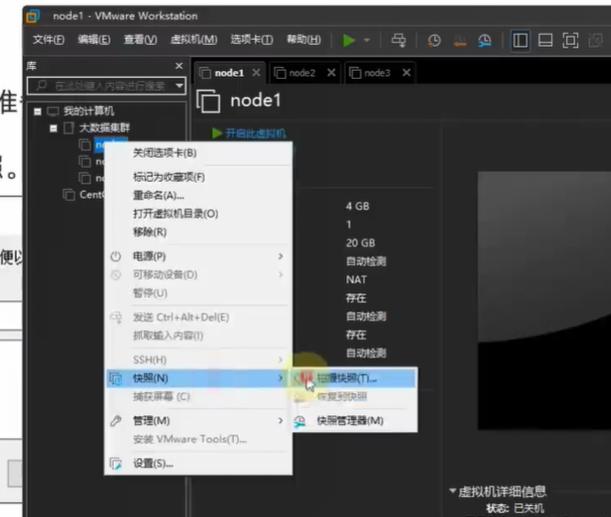Choose 关闭选项卡(B) in the context menu

pyautogui.click(x=198, y=153)
